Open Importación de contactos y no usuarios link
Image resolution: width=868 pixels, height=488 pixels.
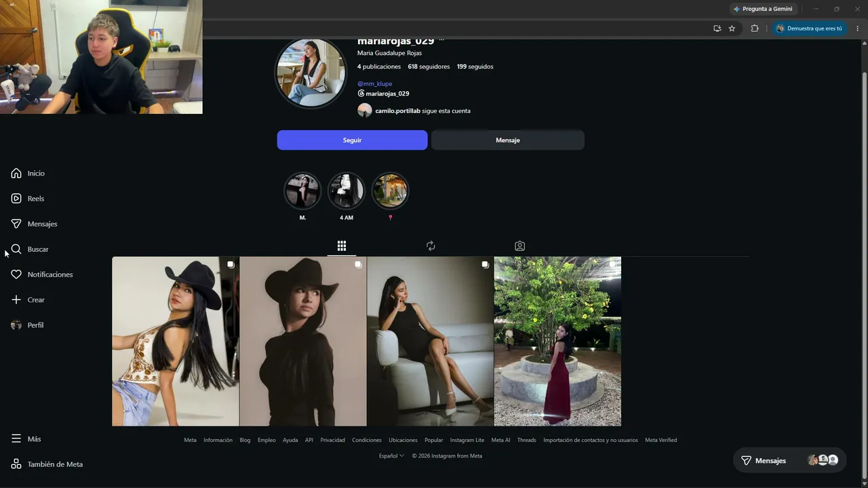(591, 440)
